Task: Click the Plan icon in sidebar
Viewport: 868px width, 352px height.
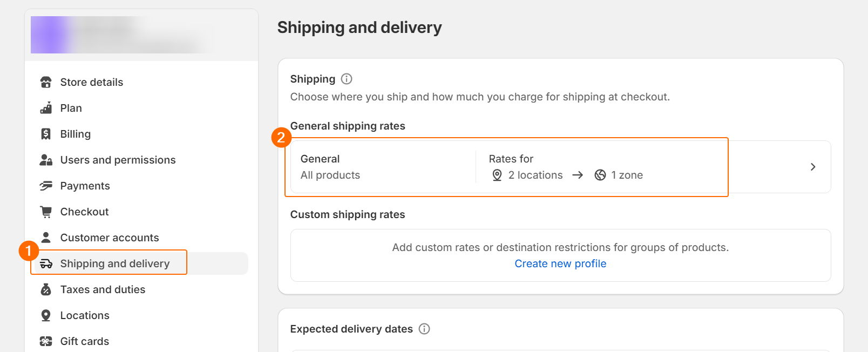Action: (46, 108)
